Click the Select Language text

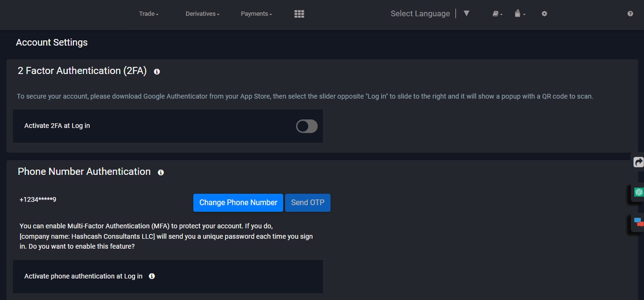pyautogui.click(x=420, y=14)
